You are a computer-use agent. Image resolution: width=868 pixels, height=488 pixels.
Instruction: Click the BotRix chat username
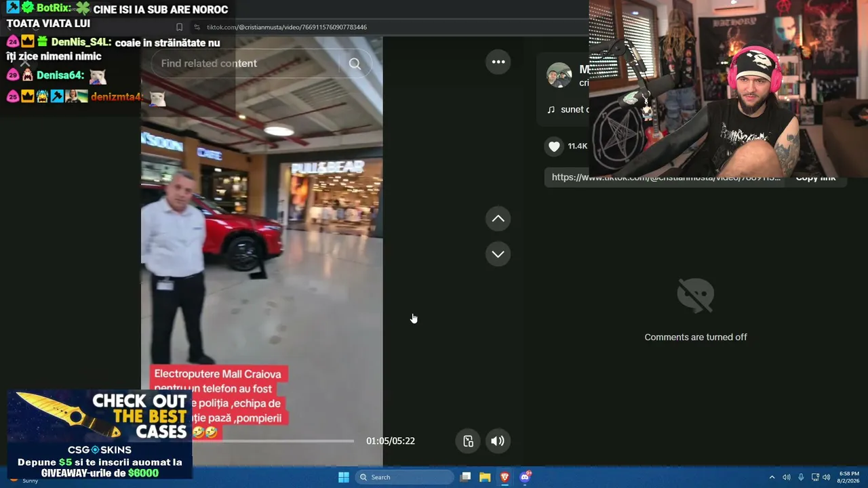tap(54, 8)
